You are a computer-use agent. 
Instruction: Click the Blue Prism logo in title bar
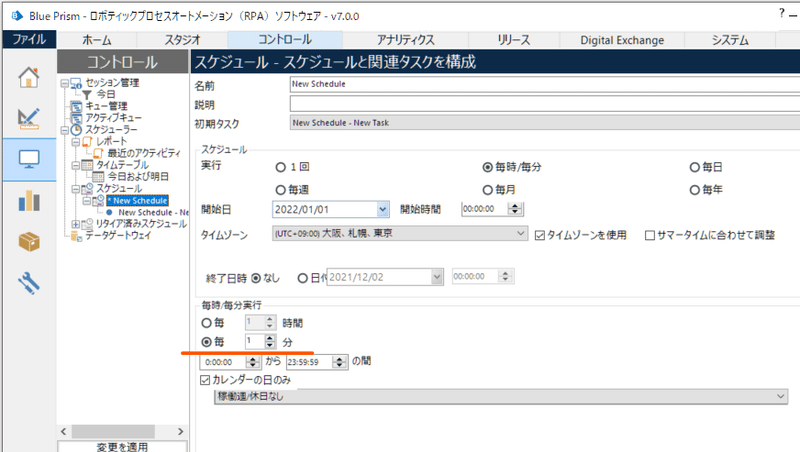click(x=17, y=16)
